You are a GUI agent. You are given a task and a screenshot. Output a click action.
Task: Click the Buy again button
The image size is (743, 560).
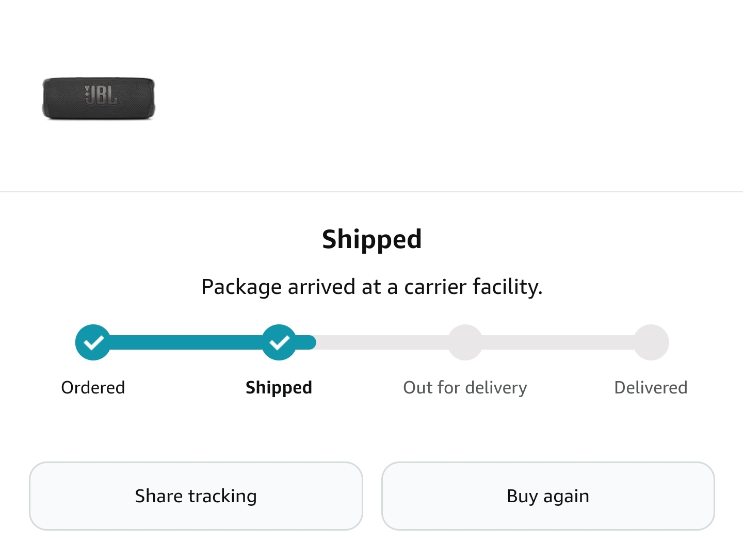point(548,496)
